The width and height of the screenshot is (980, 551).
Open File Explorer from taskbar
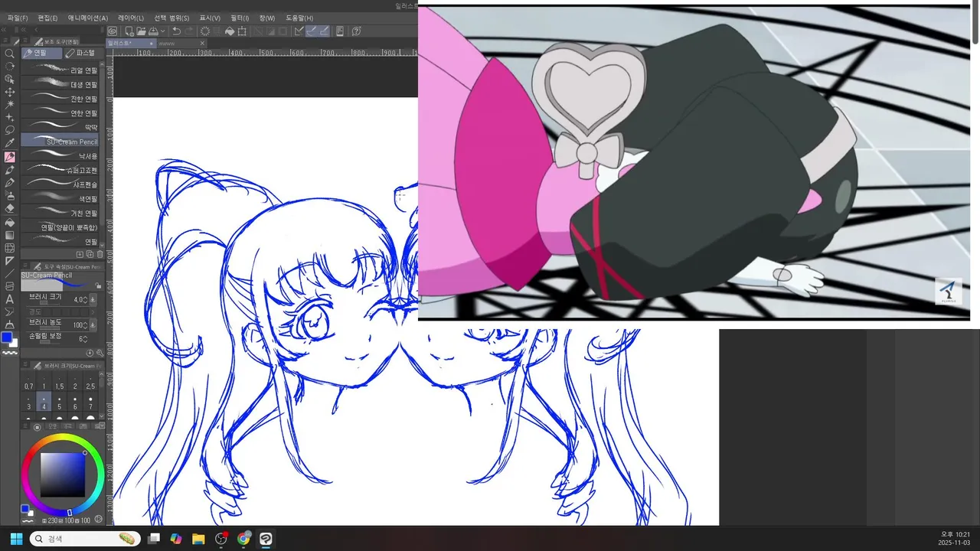coord(198,539)
